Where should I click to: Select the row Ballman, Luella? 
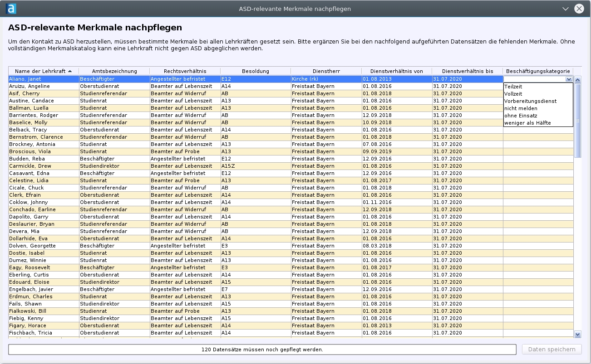pos(291,108)
